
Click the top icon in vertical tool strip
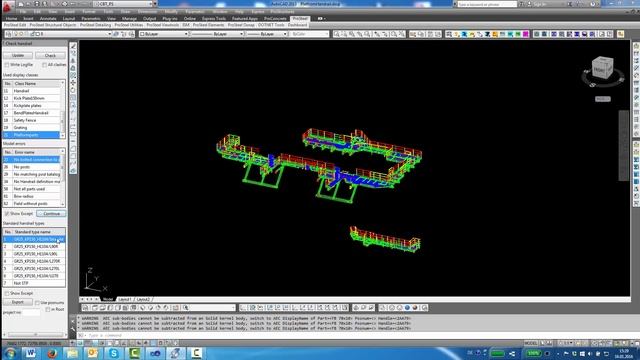click(73, 46)
